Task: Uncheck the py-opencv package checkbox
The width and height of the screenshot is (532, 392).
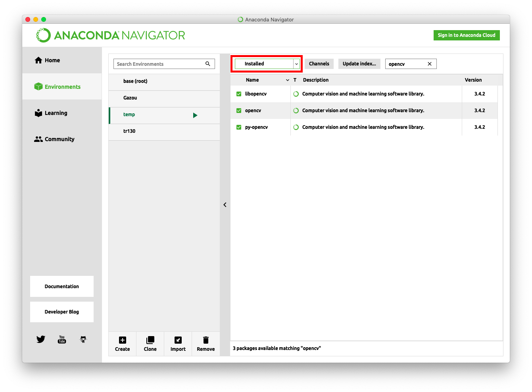Action: tap(239, 127)
